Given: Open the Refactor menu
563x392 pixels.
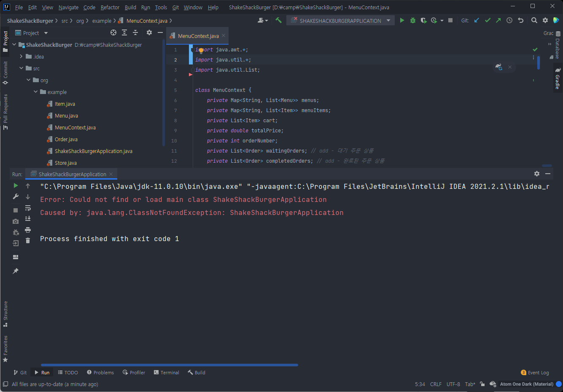Looking at the screenshot, I should point(110,7).
